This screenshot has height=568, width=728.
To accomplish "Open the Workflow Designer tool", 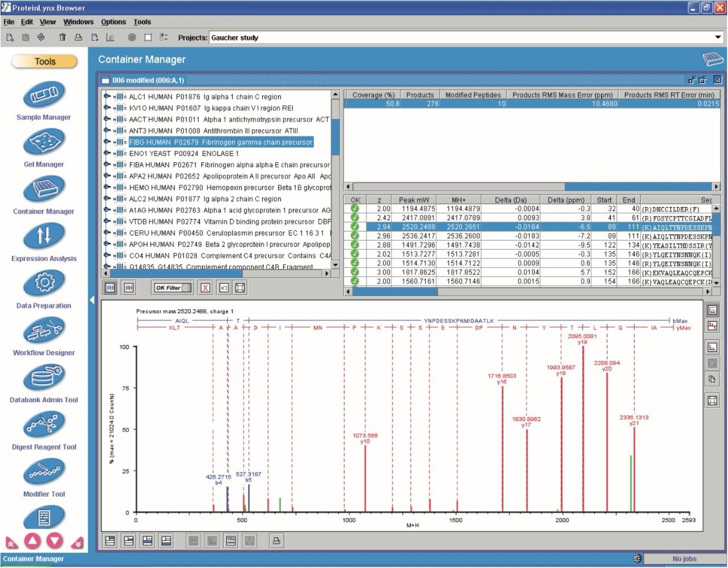I will click(x=44, y=331).
